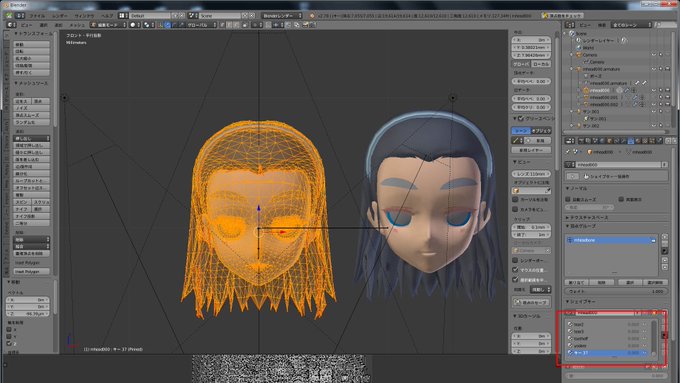Collapse the Vertex Groups panel
This screenshot has height=383, width=680.
click(x=567, y=226)
